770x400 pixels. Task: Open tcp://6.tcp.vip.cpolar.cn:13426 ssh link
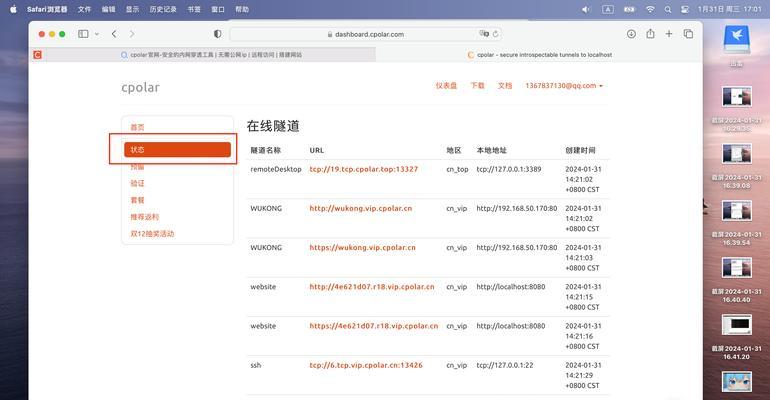[x=366, y=365]
